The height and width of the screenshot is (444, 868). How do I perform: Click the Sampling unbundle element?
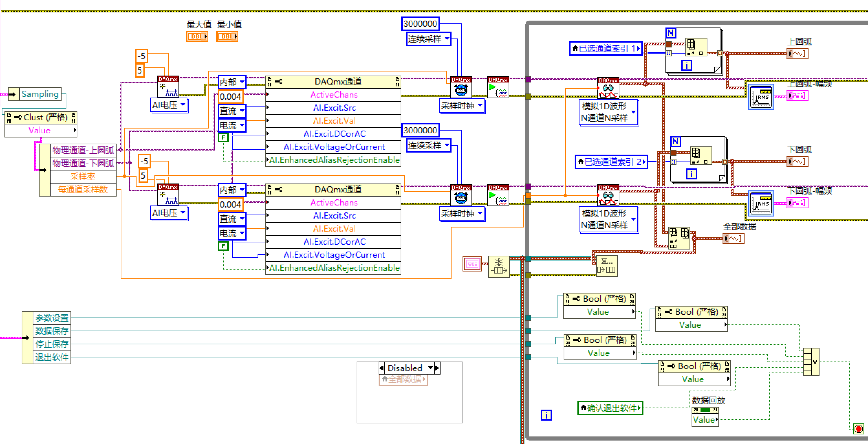pyautogui.click(x=40, y=94)
